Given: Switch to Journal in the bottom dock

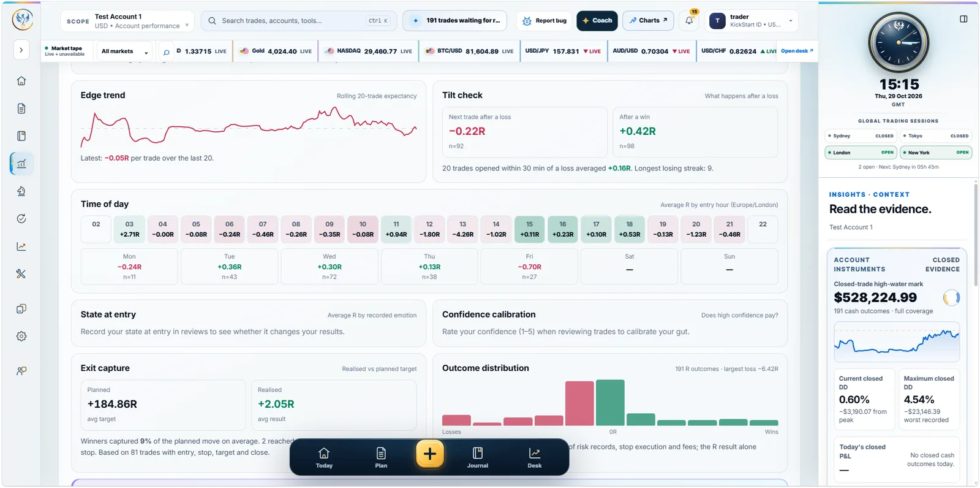Looking at the screenshot, I should [x=478, y=457].
